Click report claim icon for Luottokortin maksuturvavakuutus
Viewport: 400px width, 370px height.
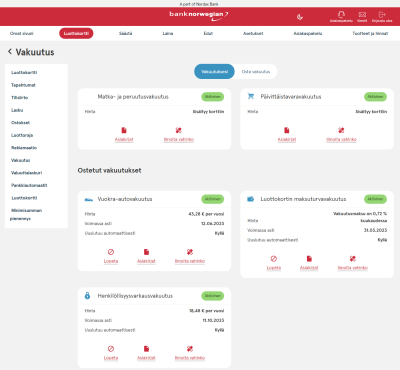click(x=353, y=258)
